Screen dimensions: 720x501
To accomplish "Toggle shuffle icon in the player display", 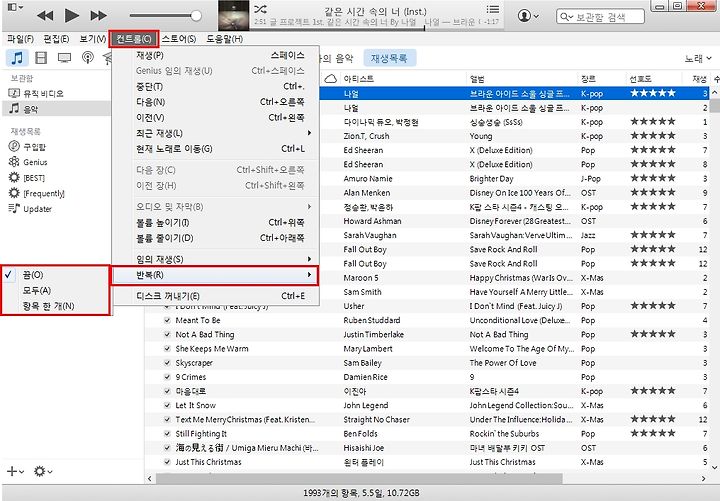I will coord(260,9).
